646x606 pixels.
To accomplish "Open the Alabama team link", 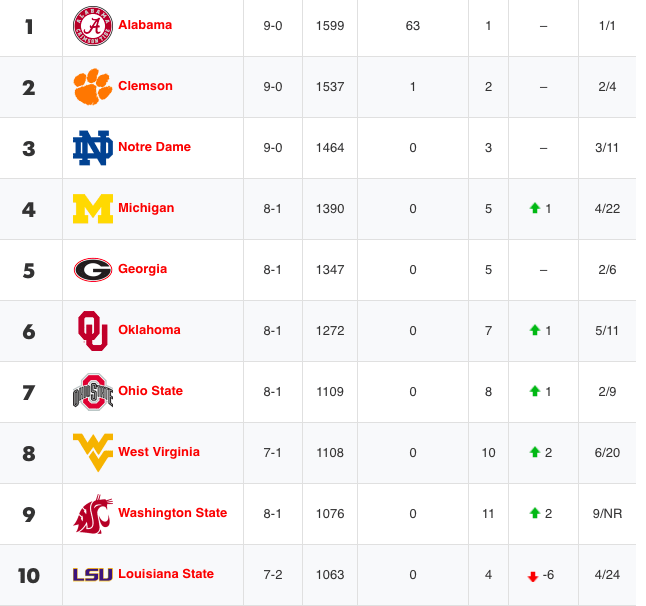I will 145,25.
